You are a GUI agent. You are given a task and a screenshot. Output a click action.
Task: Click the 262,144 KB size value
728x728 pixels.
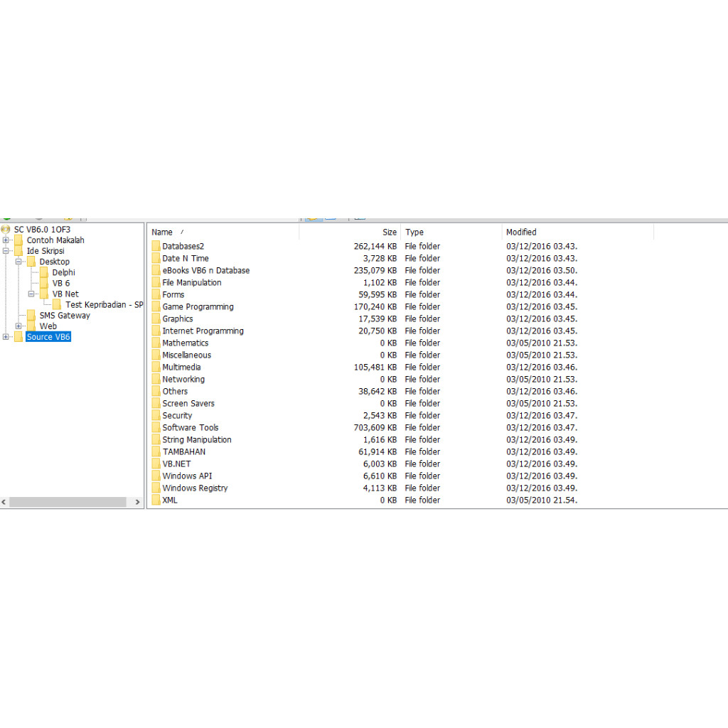click(x=375, y=246)
